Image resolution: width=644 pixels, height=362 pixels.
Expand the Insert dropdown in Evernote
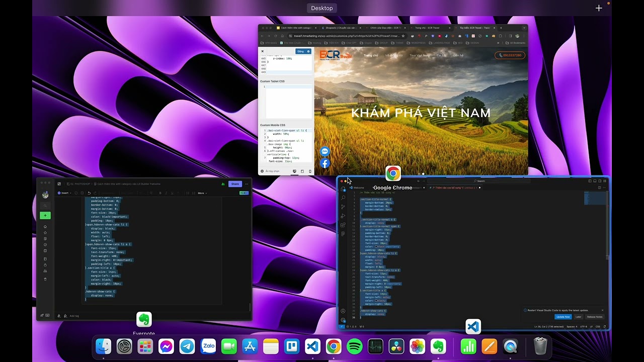[63, 193]
